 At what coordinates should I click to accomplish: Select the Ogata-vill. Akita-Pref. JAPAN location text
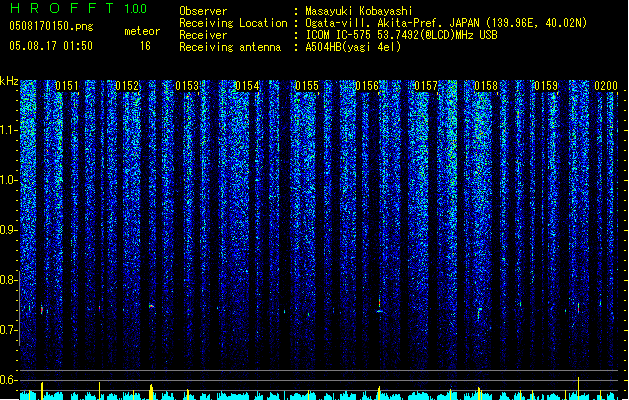[446, 23]
